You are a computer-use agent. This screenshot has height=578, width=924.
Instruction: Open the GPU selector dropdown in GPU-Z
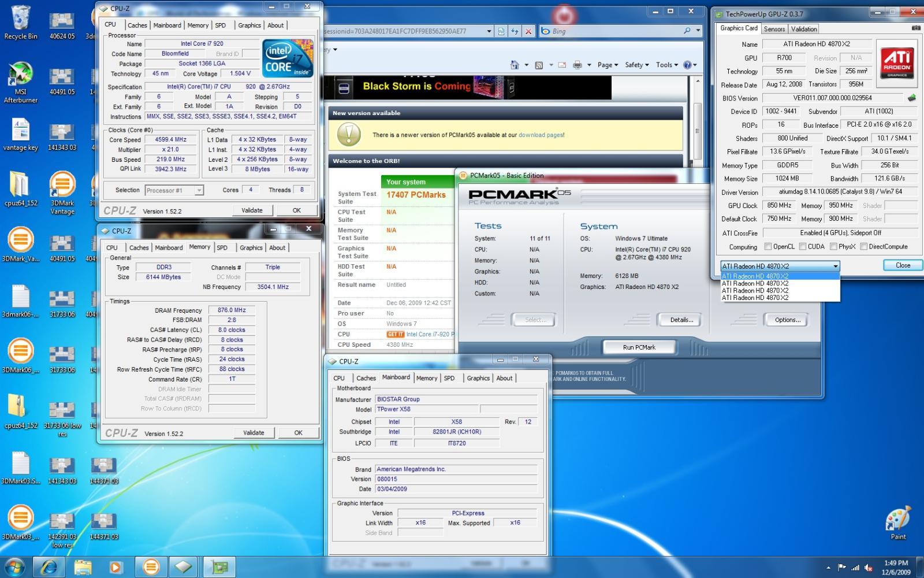pyautogui.click(x=780, y=266)
